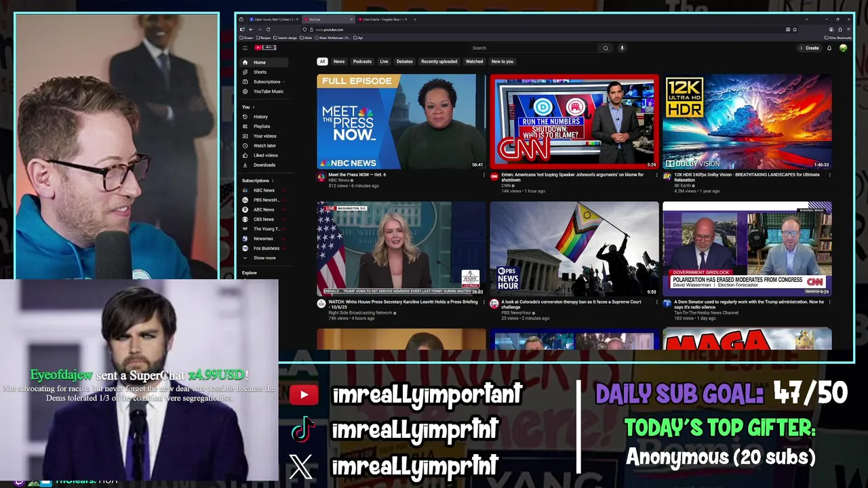Viewport: 868px width, 488px height.
Task: Open the account avatar menu
Action: (843, 48)
